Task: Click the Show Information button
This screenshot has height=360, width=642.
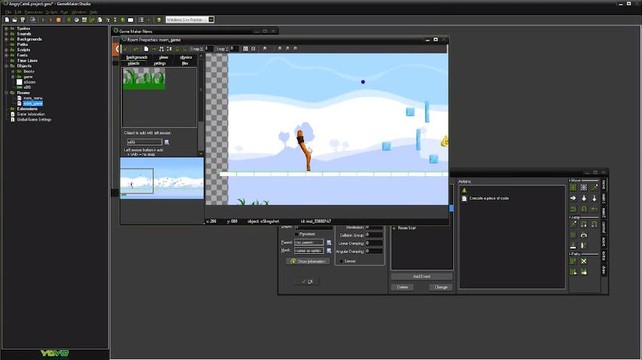Action: (x=308, y=261)
